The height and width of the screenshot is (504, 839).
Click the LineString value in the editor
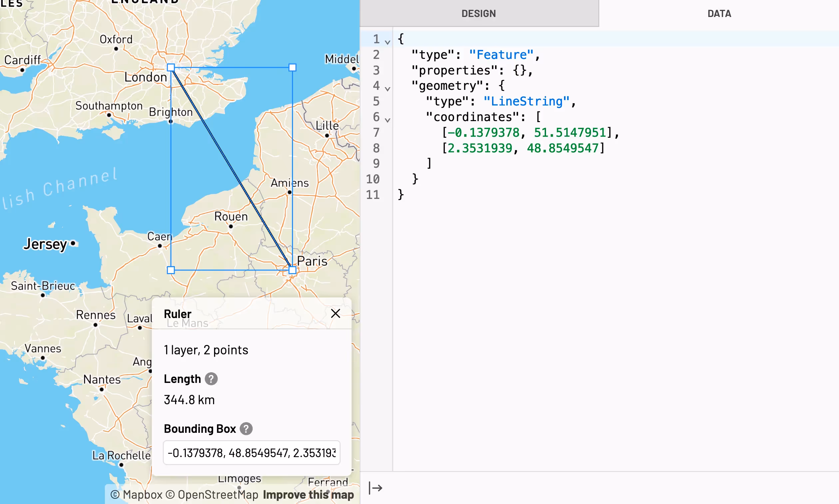[526, 101]
